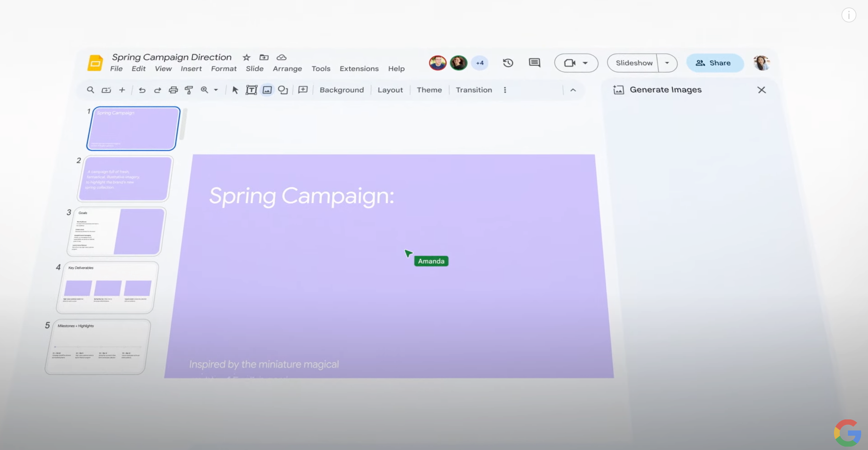Open the File menu
This screenshot has width=868, height=450.
116,69
